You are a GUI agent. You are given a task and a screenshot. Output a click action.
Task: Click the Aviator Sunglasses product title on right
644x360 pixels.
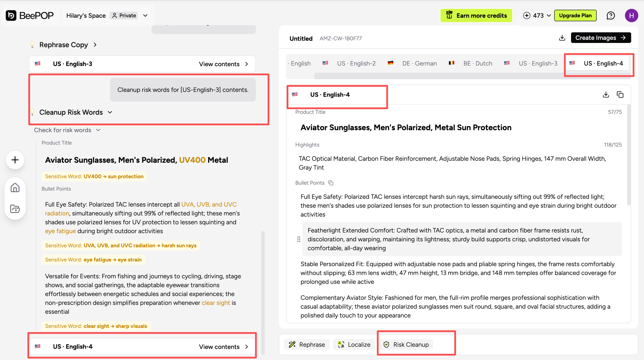(x=406, y=128)
